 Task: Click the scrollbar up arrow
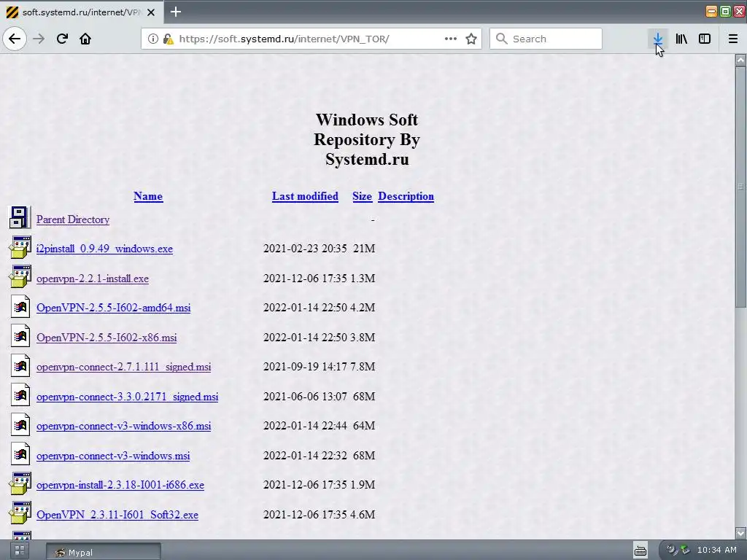click(x=740, y=60)
